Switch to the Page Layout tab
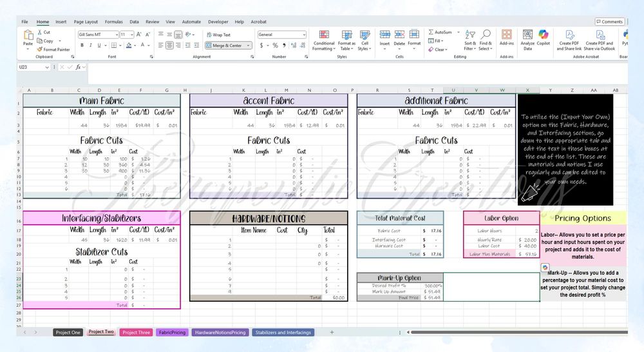Image resolution: width=644 pixels, height=352 pixels. pos(86,22)
